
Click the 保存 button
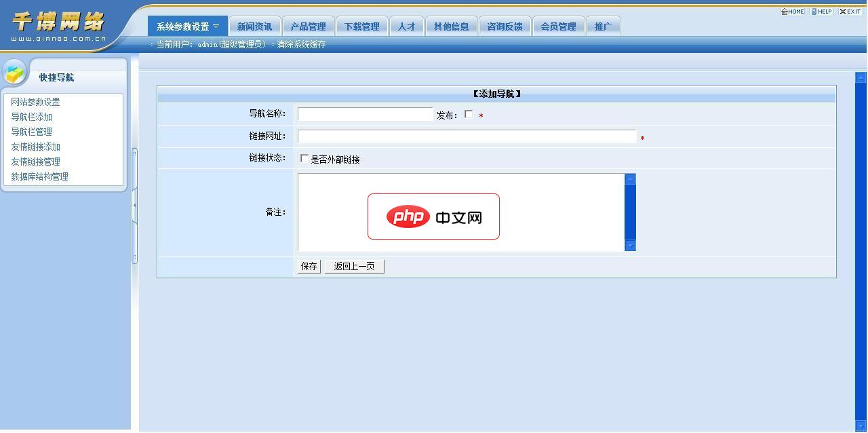pyautogui.click(x=308, y=265)
